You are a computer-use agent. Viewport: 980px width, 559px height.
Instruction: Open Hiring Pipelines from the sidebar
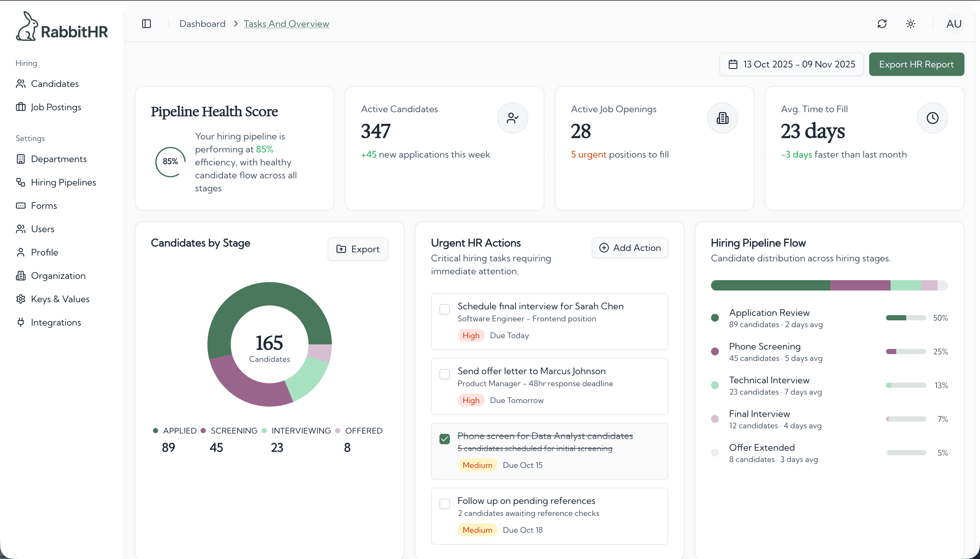pos(63,182)
